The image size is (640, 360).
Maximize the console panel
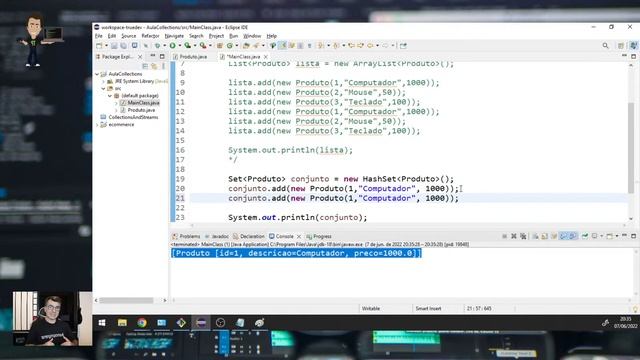tap(633, 236)
